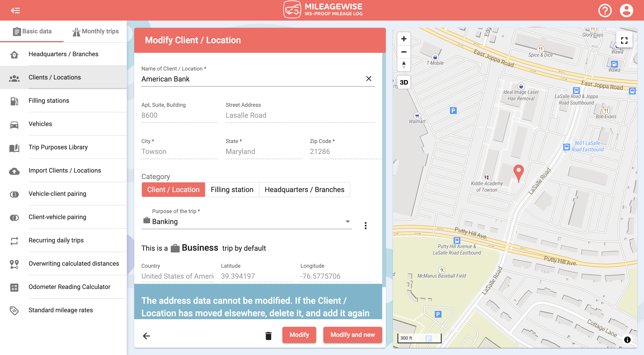
Task: Open Filling stations in sidebar
Action: coord(64,101)
